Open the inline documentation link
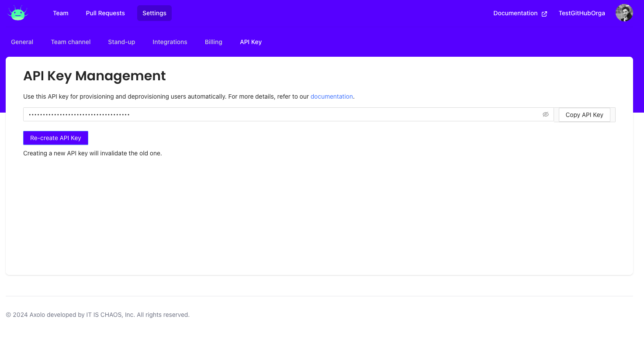This screenshot has height=340, width=644. 331,96
